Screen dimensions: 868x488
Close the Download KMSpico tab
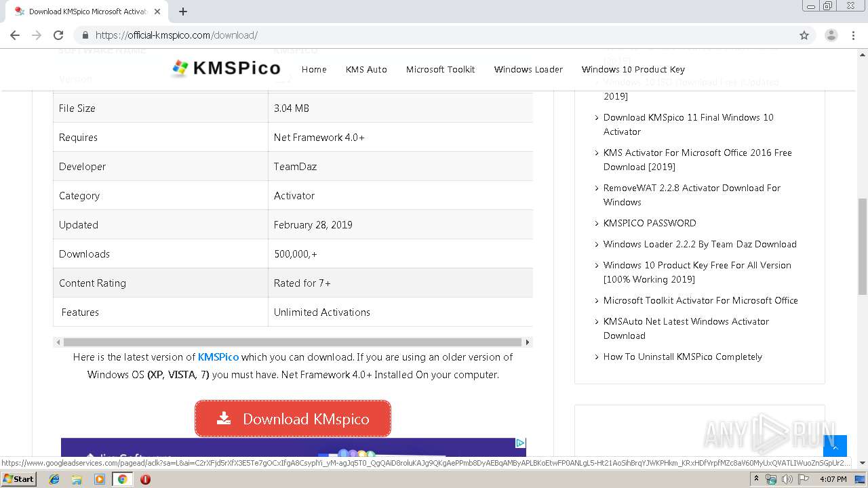(x=157, y=12)
